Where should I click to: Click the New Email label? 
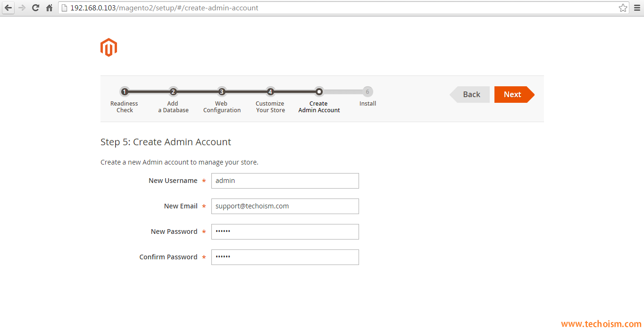point(181,206)
